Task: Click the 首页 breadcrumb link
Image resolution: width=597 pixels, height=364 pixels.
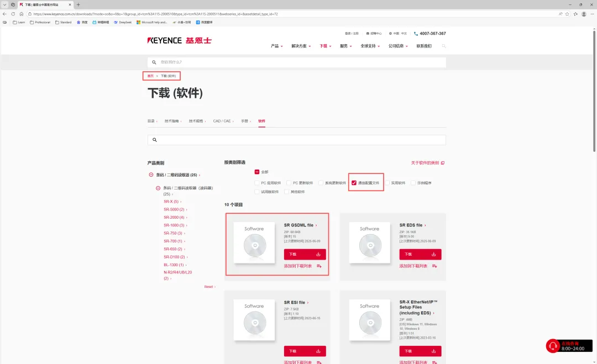Action: click(x=150, y=76)
